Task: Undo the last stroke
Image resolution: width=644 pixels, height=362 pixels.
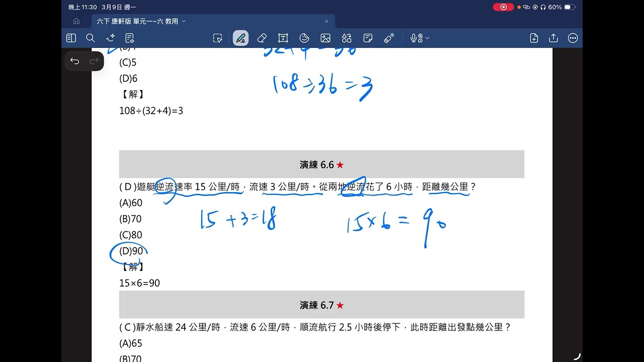Action: coord(75,61)
